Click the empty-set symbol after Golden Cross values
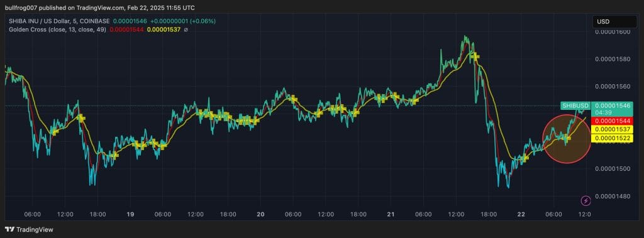 pos(186,30)
